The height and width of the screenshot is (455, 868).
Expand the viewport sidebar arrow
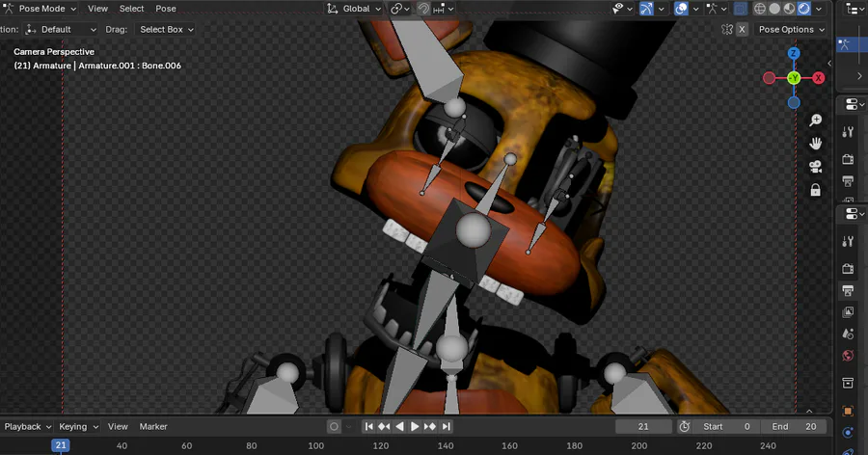coord(829,63)
